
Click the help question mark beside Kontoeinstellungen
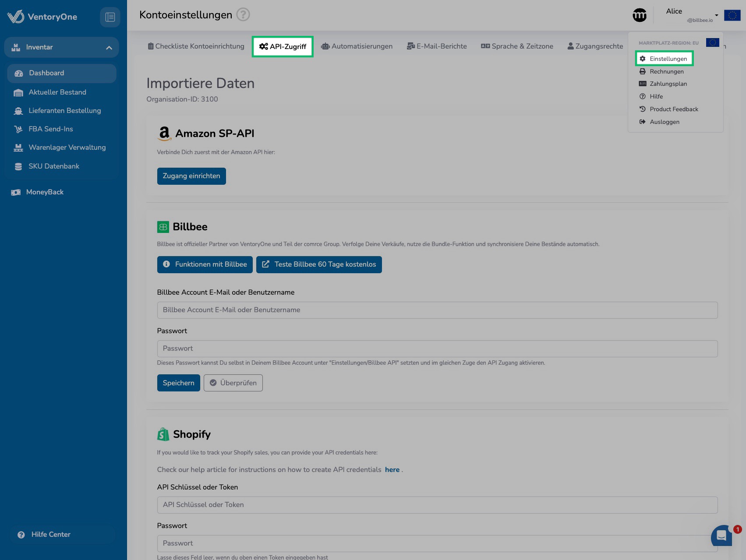point(243,15)
